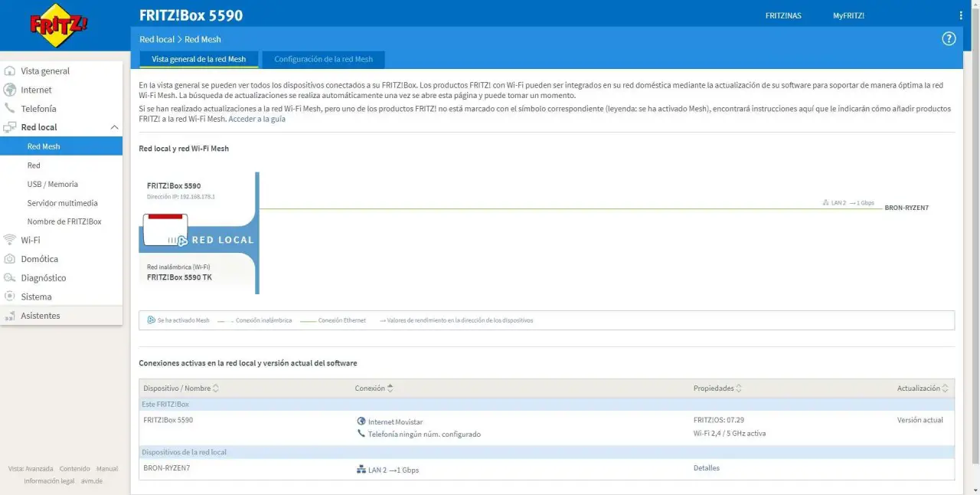Click the Domótica icon in sidebar

10,259
